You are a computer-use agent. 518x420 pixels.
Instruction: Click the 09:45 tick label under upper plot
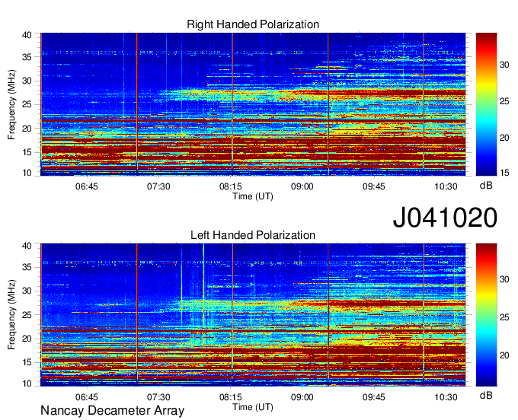373,186
